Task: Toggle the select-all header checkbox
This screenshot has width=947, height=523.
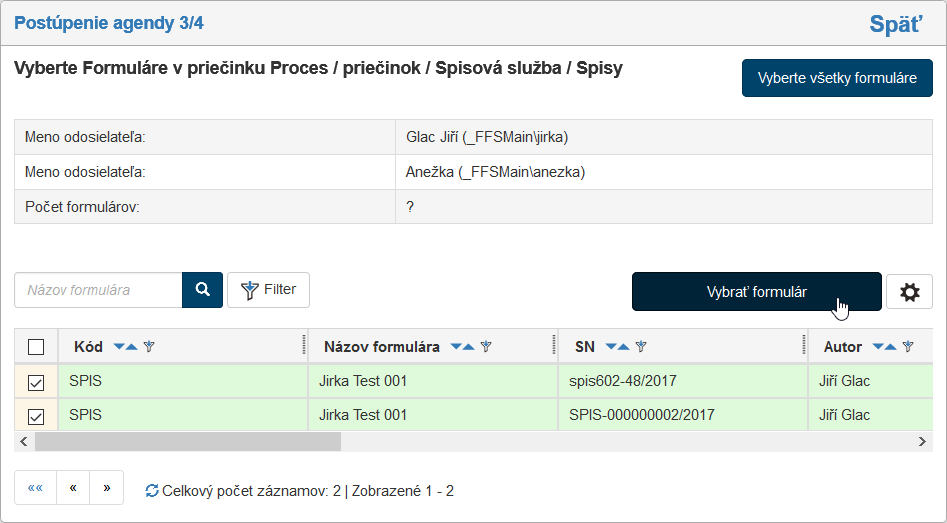Action: tap(36, 347)
